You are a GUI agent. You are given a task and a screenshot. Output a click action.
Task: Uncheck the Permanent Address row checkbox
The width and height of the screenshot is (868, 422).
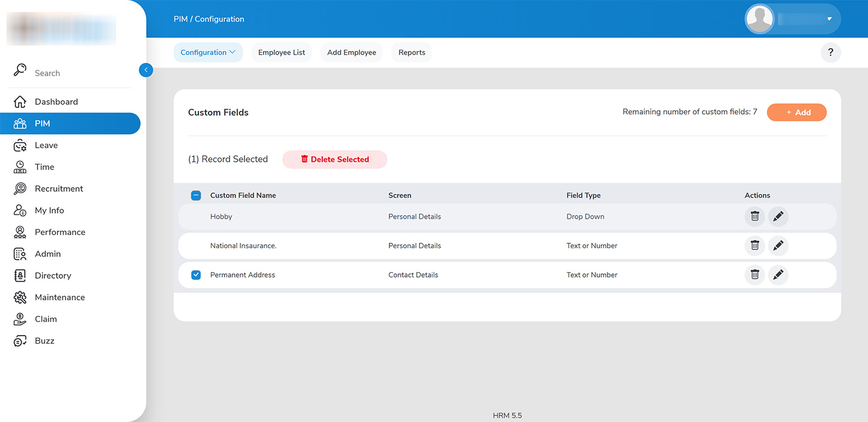[196, 275]
